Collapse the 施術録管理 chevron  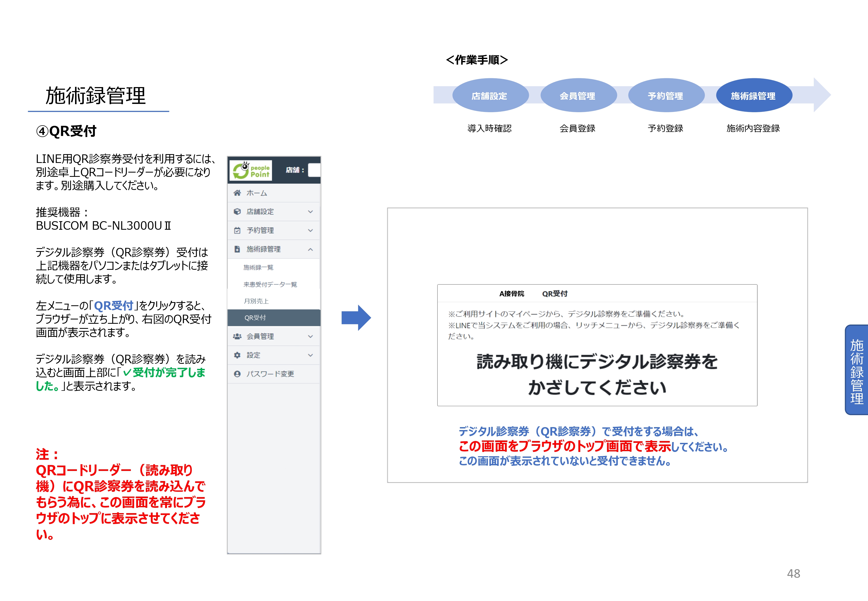pos(310,249)
